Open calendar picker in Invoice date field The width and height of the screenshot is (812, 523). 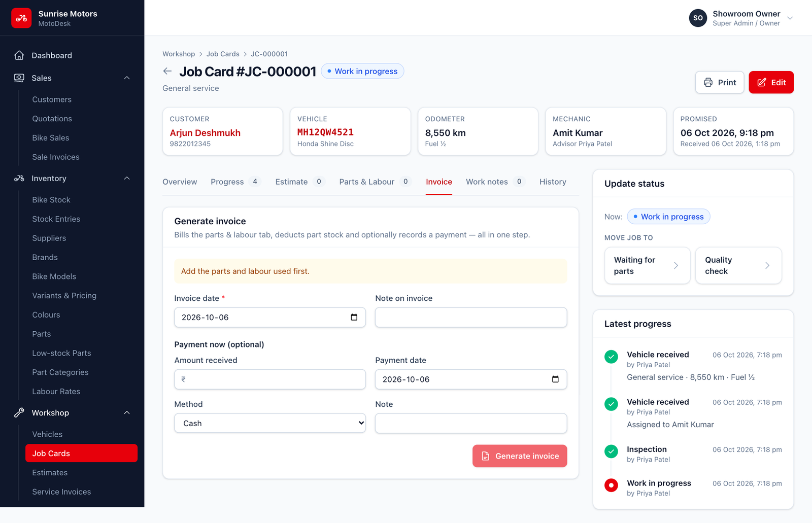[354, 317]
